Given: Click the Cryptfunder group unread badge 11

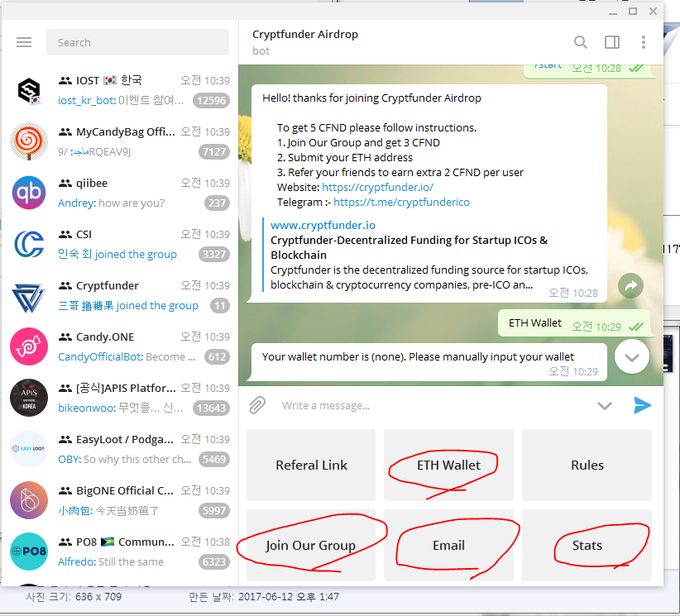Looking at the screenshot, I should coord(220,306).
